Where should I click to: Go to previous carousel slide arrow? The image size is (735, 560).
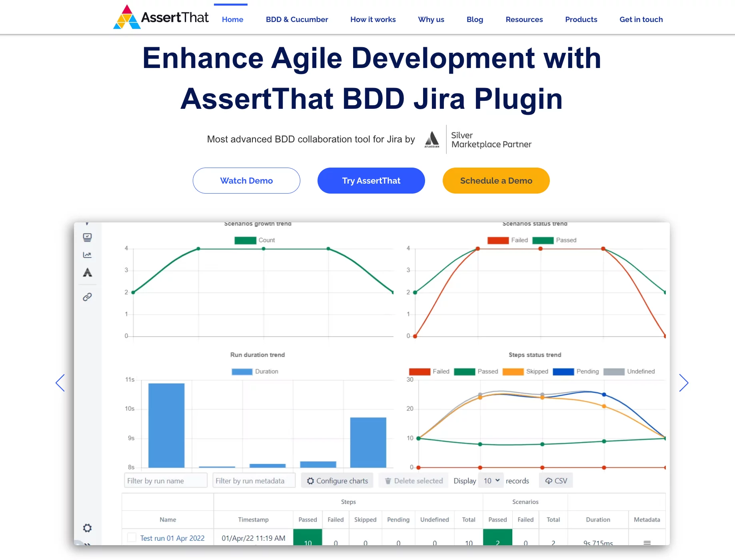pyautogui.click(x=60, y=383)
